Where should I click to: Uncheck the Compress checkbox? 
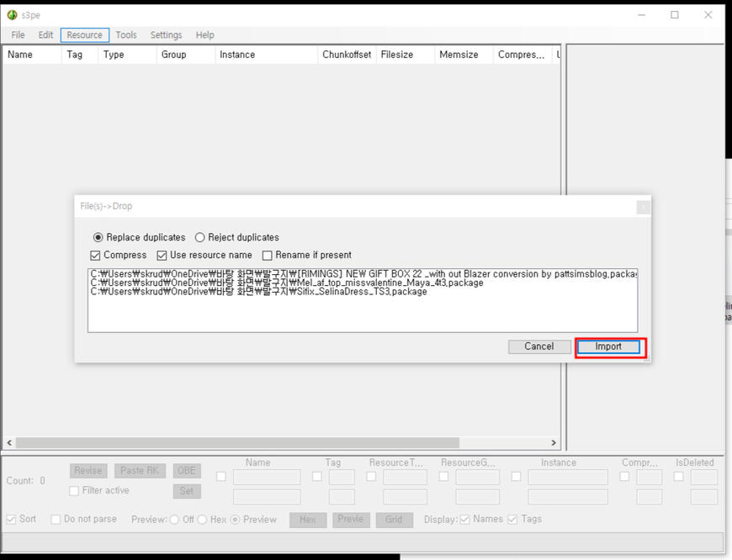96,256
